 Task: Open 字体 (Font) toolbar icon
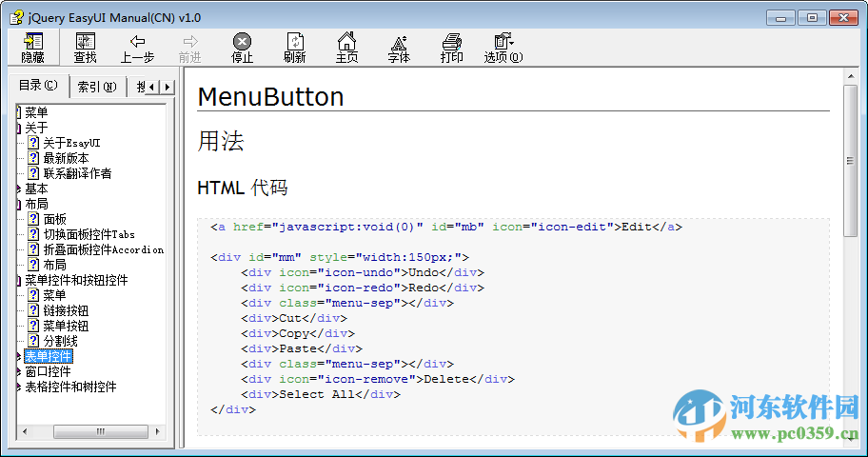coord(399,48)
